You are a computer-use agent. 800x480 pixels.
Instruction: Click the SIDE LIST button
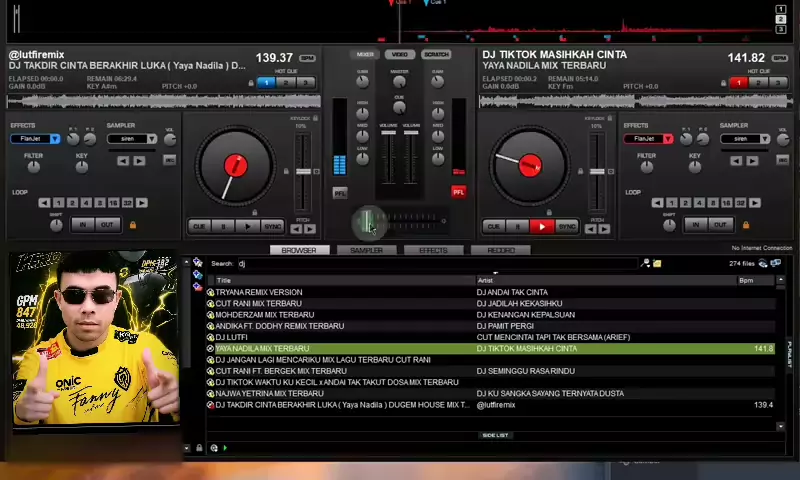(x=495, y=435)
